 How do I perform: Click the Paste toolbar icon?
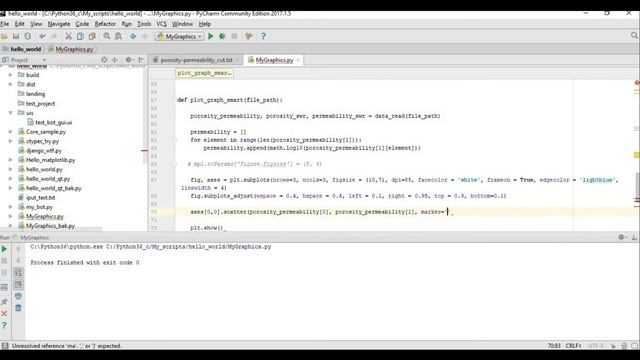92,36
